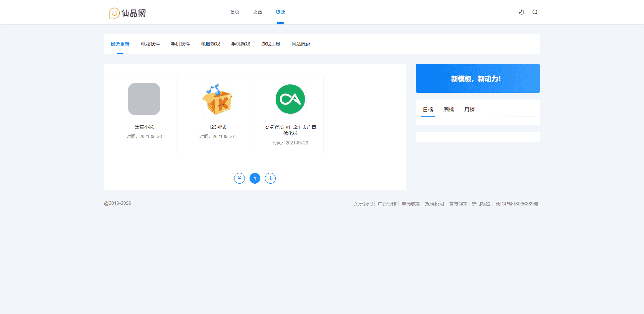Select the 月榜 ranking tab
This screenshot has width=644, height=314.
point(469,110)
